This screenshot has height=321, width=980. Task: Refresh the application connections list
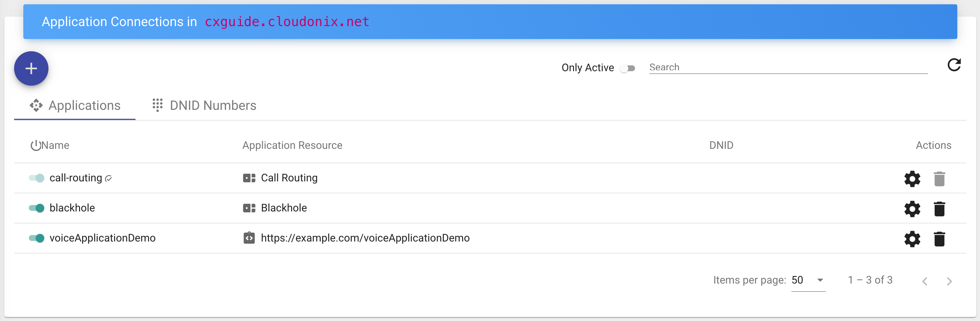pyautogui.click(x=954, y=65)
